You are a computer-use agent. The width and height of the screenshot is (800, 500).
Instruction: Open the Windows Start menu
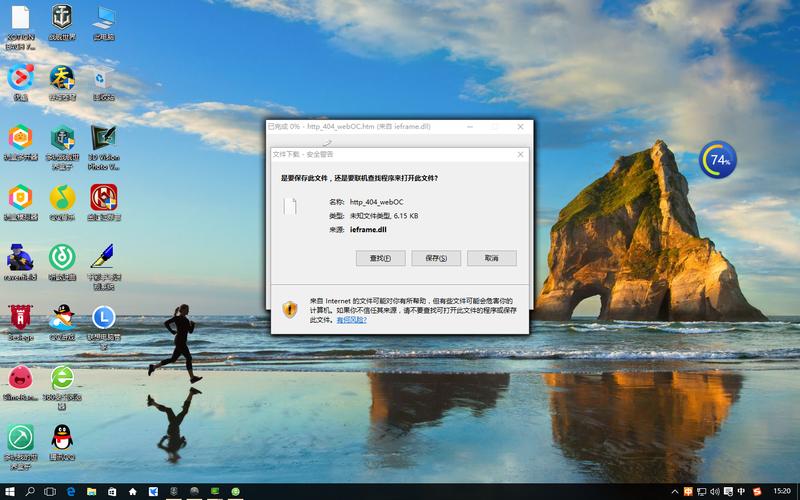pos(9,492)
